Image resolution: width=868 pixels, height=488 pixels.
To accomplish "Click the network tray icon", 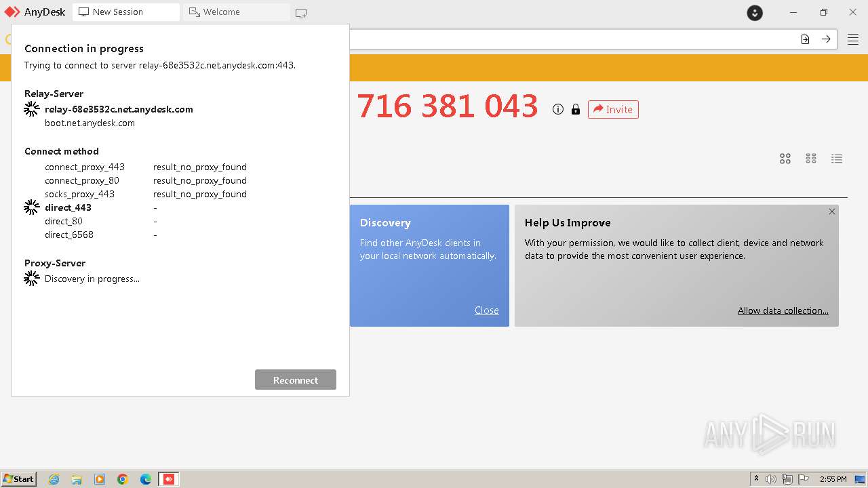I will 787,479.
